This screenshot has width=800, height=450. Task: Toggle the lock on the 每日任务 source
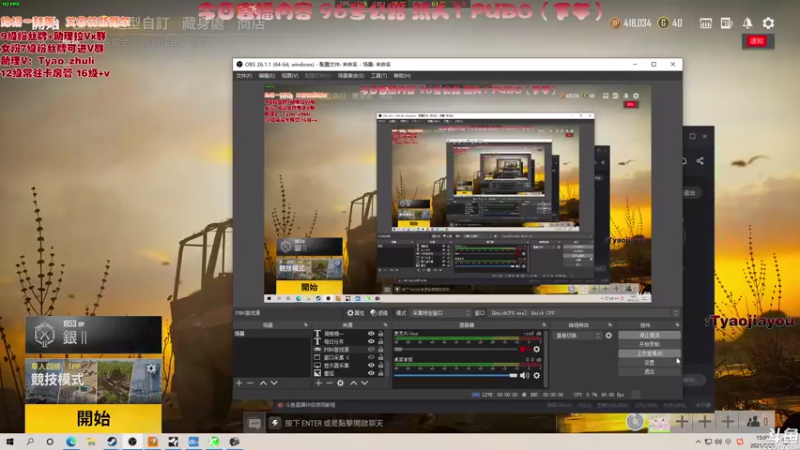[381, 341]
